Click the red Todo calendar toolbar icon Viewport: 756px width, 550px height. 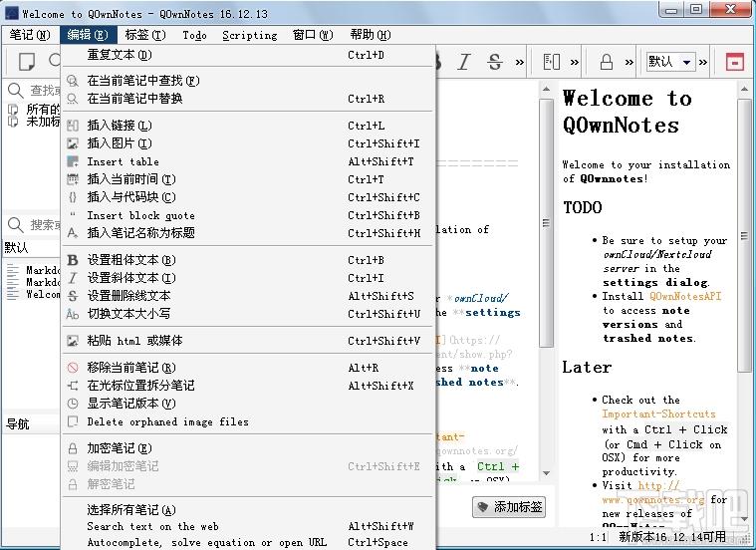[735, 62]
